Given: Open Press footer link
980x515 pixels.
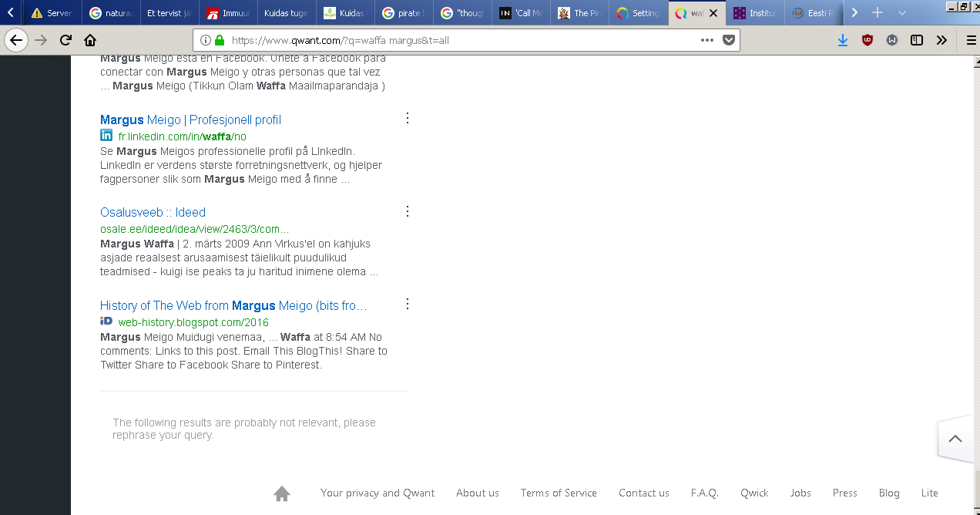Looking at the screenshot, I should 845,493.
